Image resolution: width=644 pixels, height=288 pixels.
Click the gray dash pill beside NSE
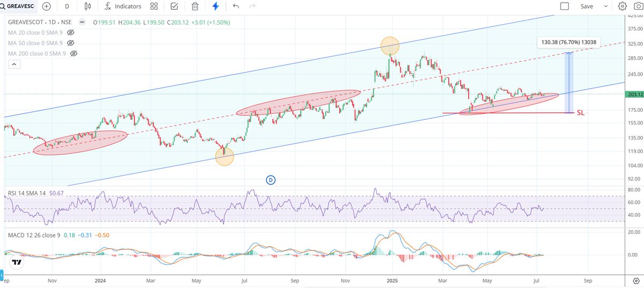point(82,23)
